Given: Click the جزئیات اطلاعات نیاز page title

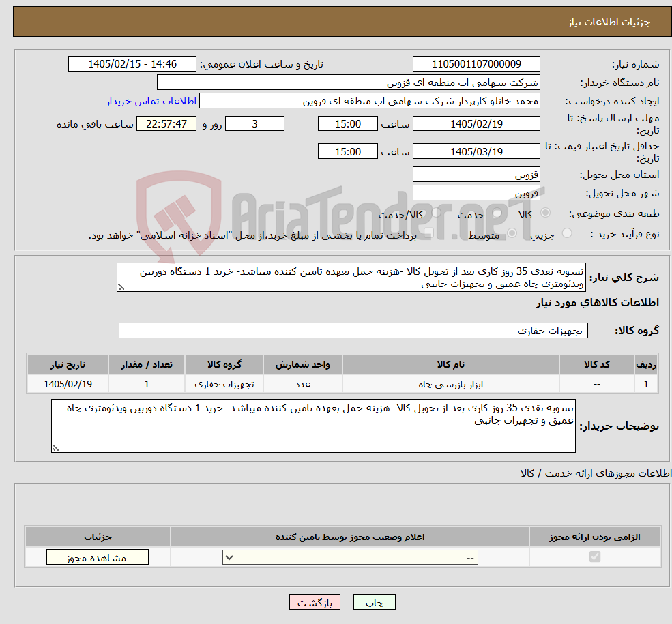Looking at the screenshot, I should click(609, 22).
